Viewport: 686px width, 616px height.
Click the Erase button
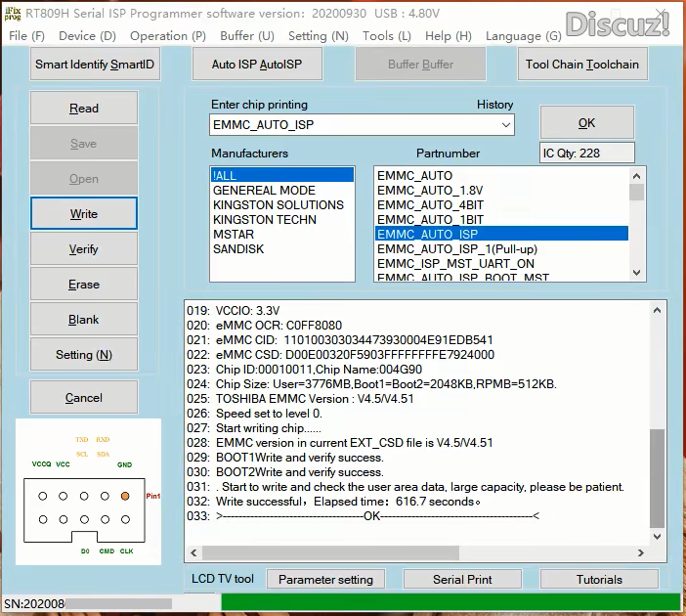(x=84, y=285)
